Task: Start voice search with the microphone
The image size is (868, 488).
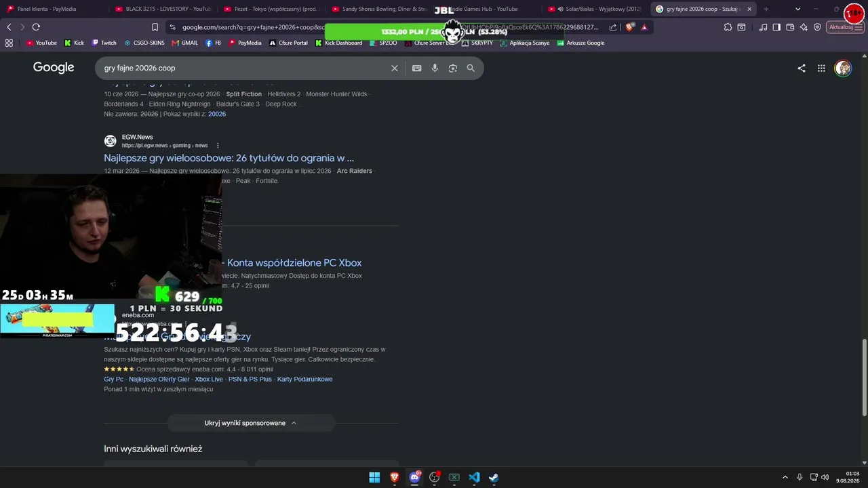Action: pyautogui.click(x=435, y=68)
